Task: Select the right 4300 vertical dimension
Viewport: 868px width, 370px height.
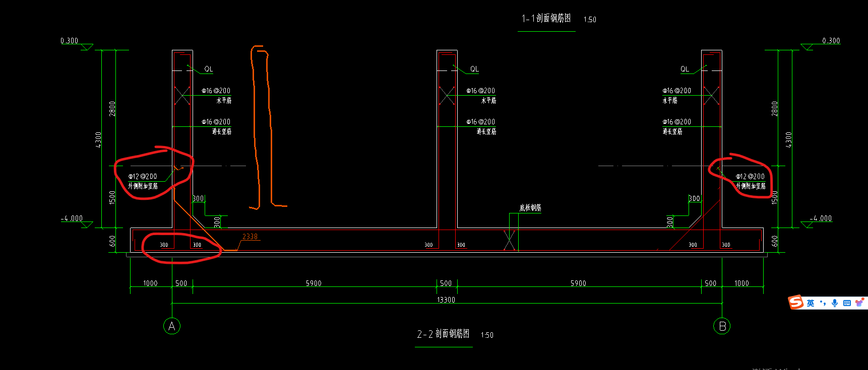Action: 789,139
